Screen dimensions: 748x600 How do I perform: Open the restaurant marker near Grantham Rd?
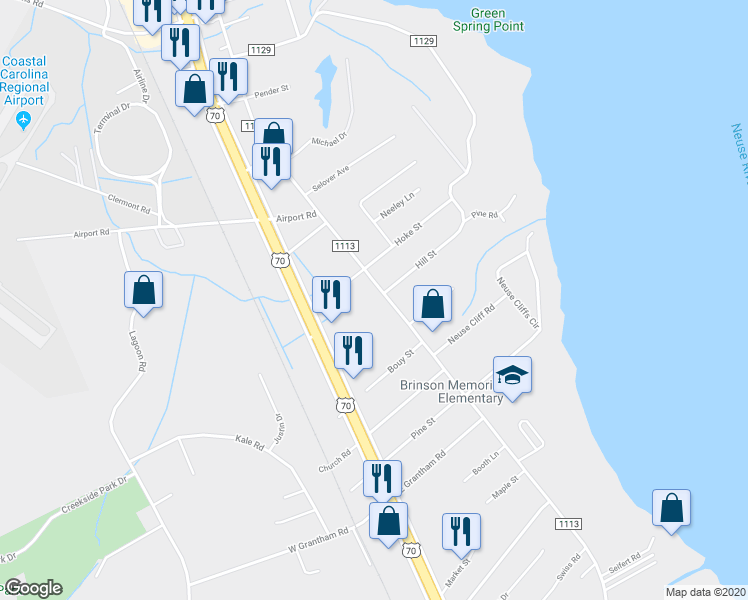click(x=382, y=479)
